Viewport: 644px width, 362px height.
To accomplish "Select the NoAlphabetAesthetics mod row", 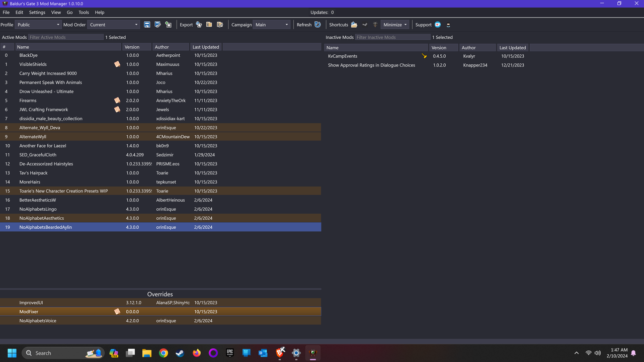I will (49, 218).
